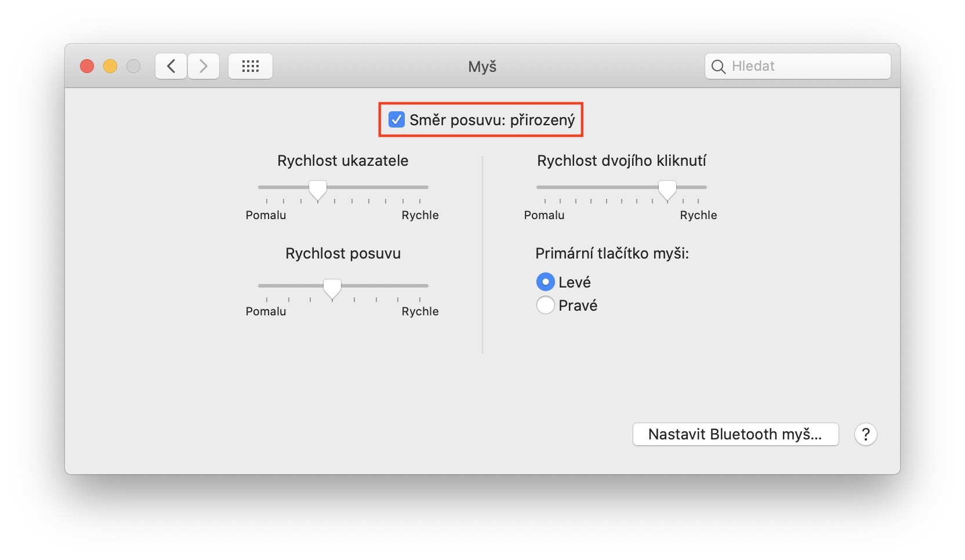Screen dimensions: 965x560
Task: Click Rychlost dvojího kliknutí slider thumb
Action: (667, 189)
